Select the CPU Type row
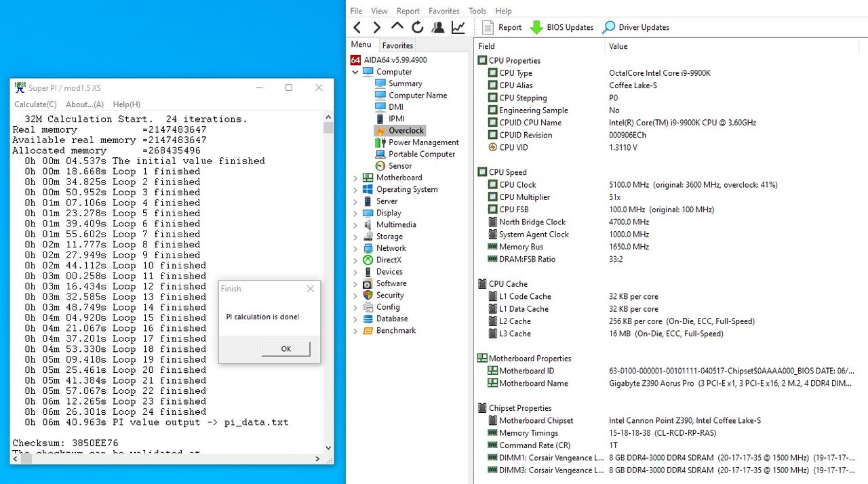This screenshot has width=868, height=484. click(x=671, y=73)
